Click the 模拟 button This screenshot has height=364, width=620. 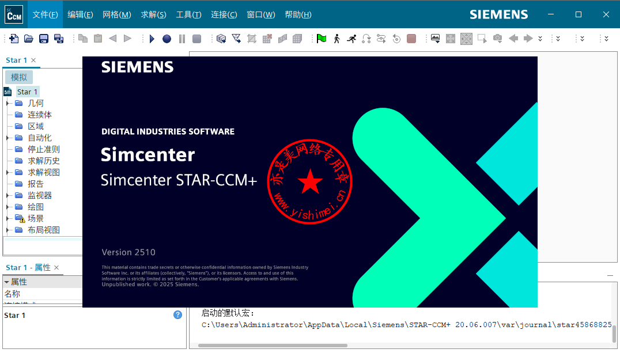[19, 77]
